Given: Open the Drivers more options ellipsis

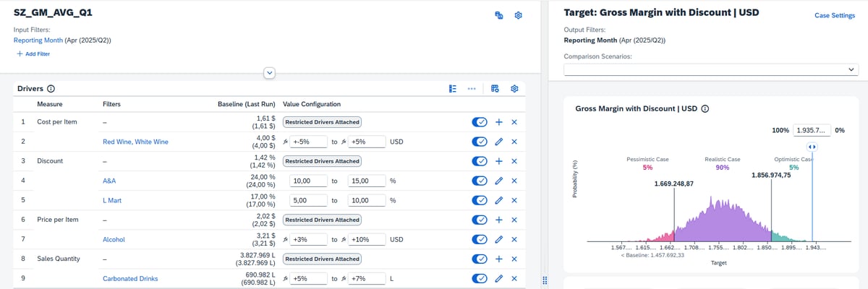Looking at the screenshot, I should pos(472,89).
